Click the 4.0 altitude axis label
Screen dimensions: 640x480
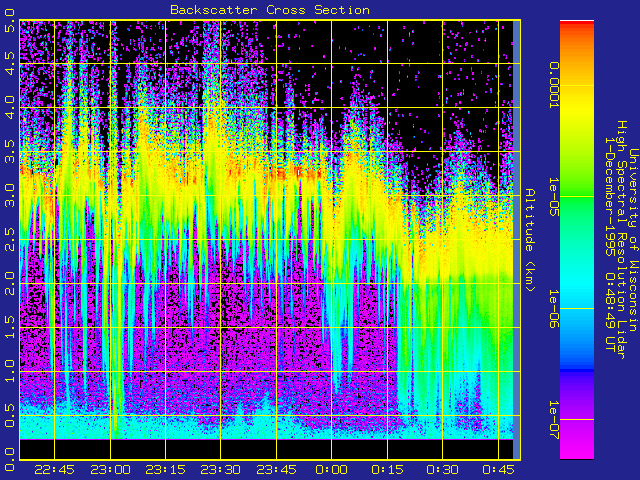click(x=9, y=107)
